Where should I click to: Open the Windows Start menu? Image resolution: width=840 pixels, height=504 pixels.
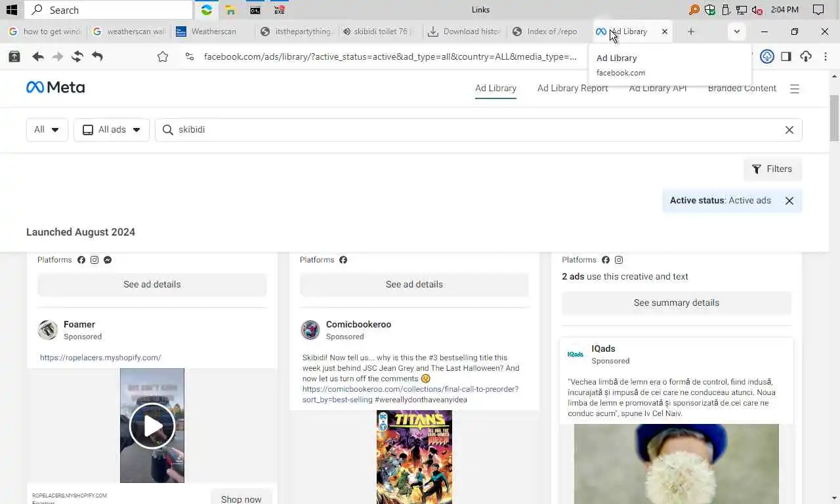click(11, 10)
